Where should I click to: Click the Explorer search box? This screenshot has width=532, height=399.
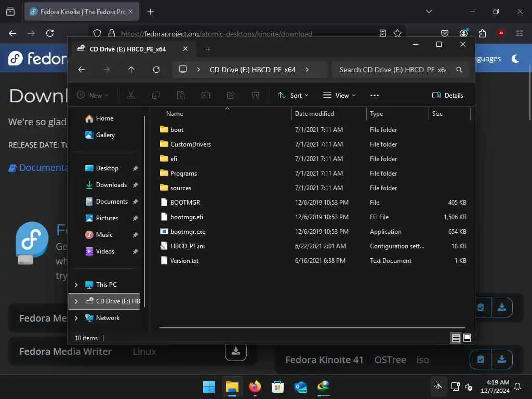coord(401,70)
